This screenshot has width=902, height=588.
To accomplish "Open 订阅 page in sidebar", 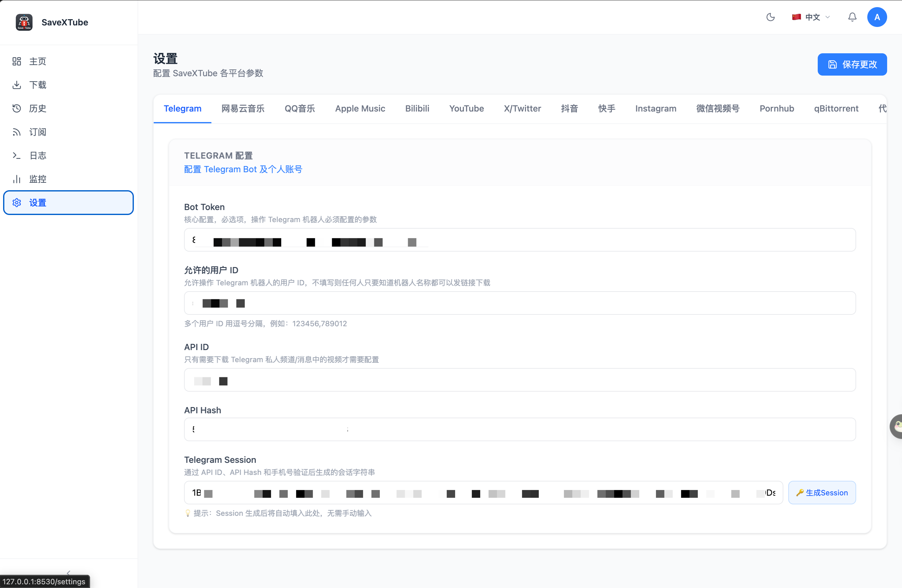I will (x=68, y=132).
